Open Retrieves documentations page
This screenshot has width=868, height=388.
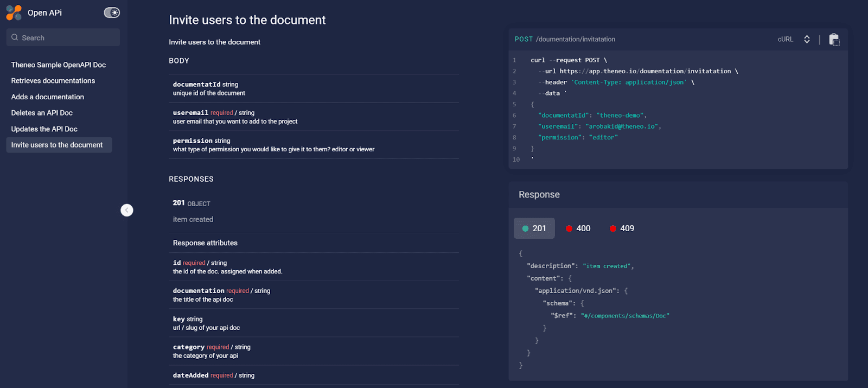(53, 81)
